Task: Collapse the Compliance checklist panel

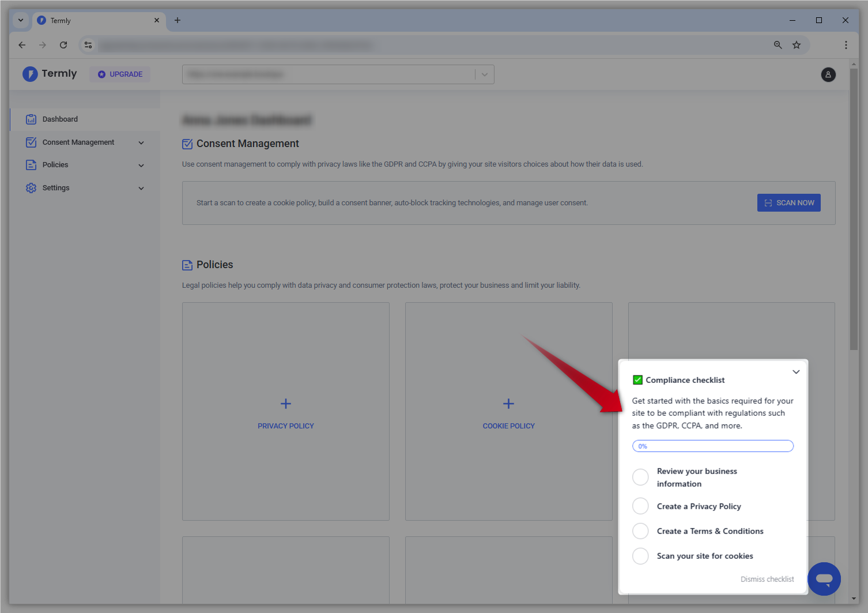Action: 796,372
